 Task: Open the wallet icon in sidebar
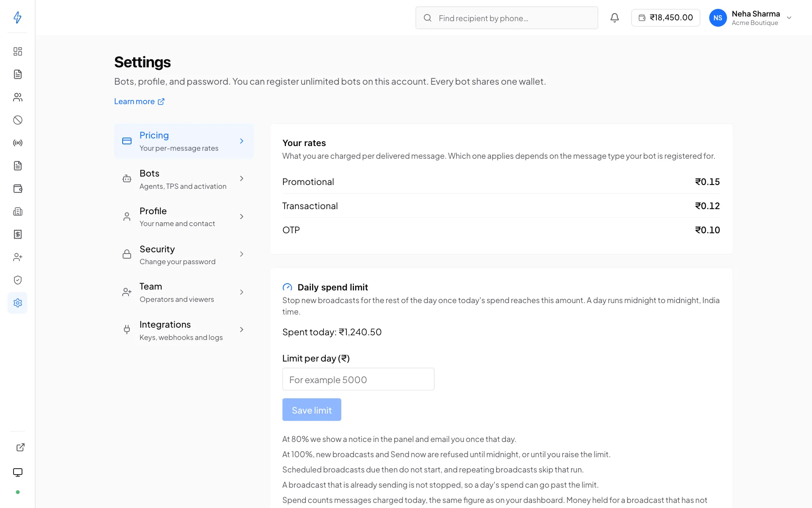(17, 189)
